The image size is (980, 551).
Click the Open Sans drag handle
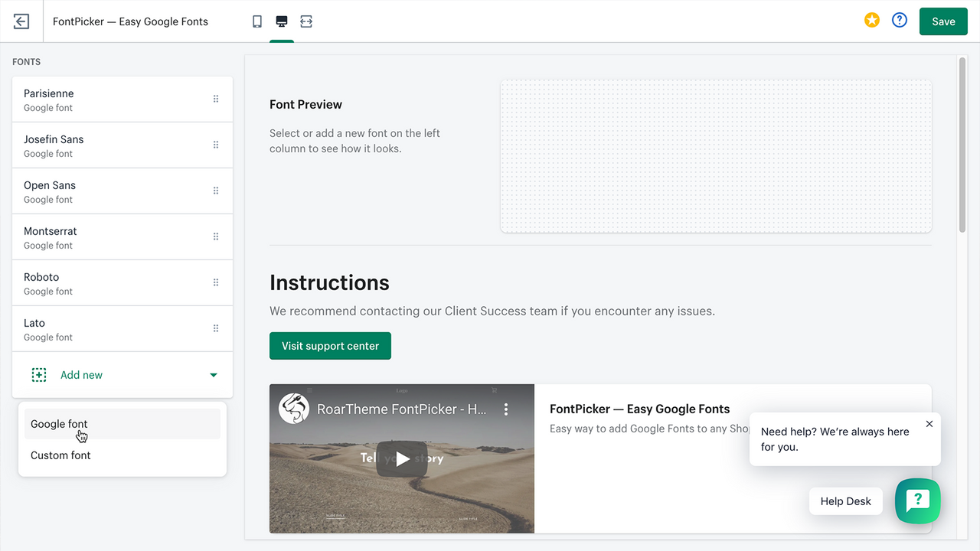click(216, 191)
